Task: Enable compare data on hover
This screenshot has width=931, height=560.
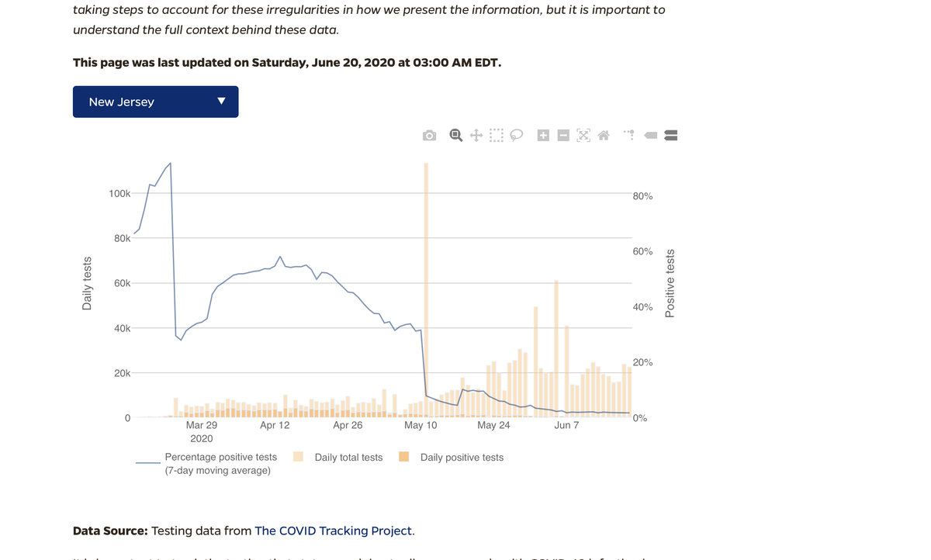Action: tap(672, 136)
